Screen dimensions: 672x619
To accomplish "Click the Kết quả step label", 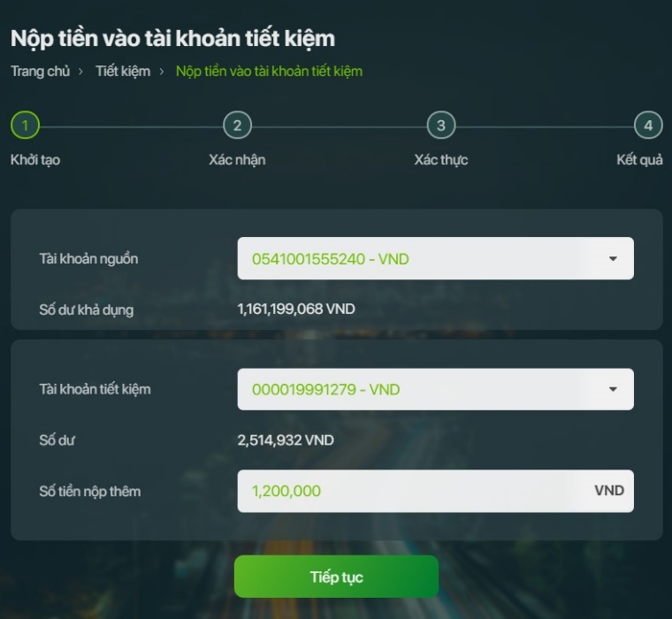I will (x=639, y=160).
